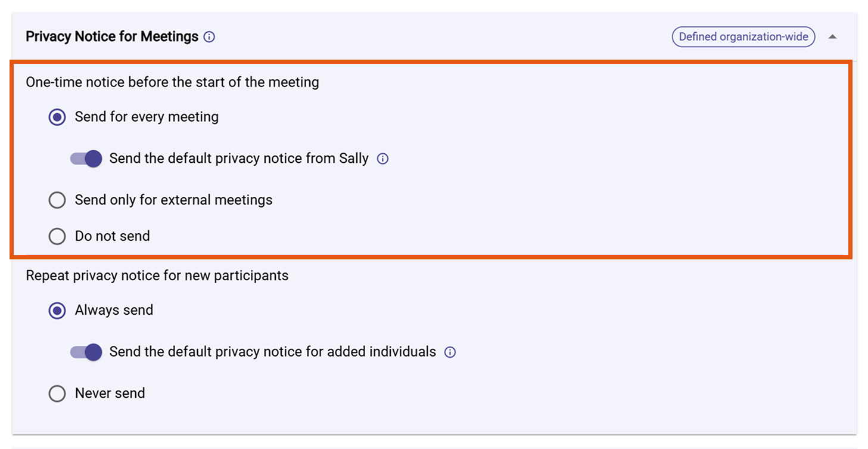
Task: Choose the 'Do not send' option
Action: (x=57, y=236)
